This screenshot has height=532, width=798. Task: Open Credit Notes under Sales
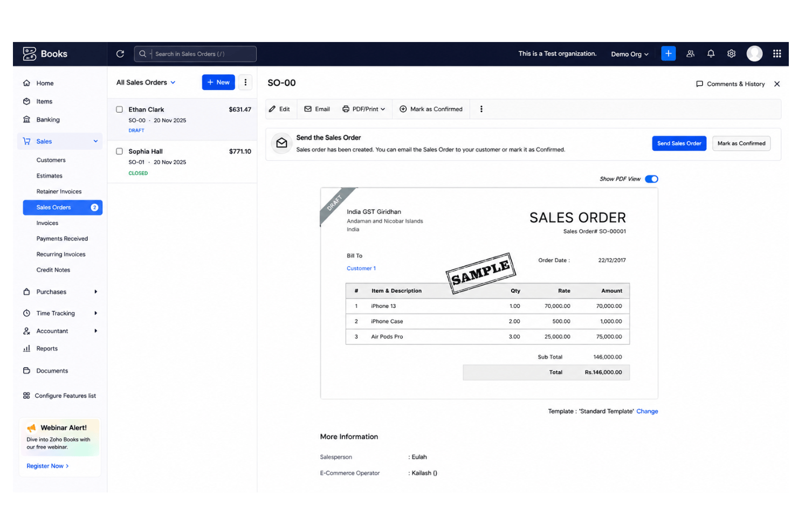point(53,270)
